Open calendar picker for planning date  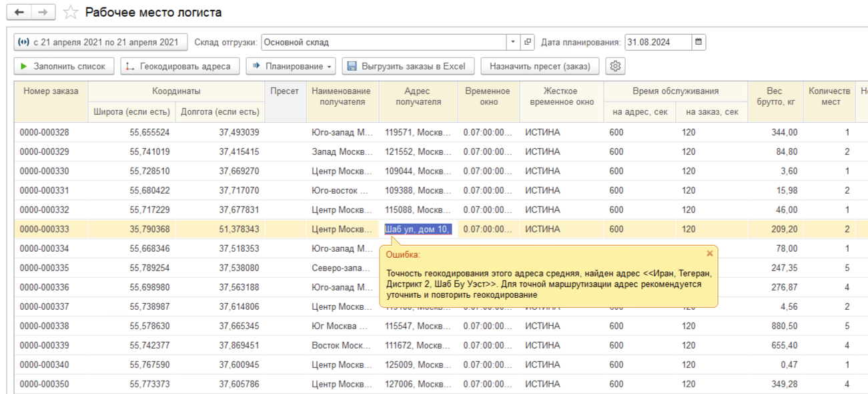point(699,42)
